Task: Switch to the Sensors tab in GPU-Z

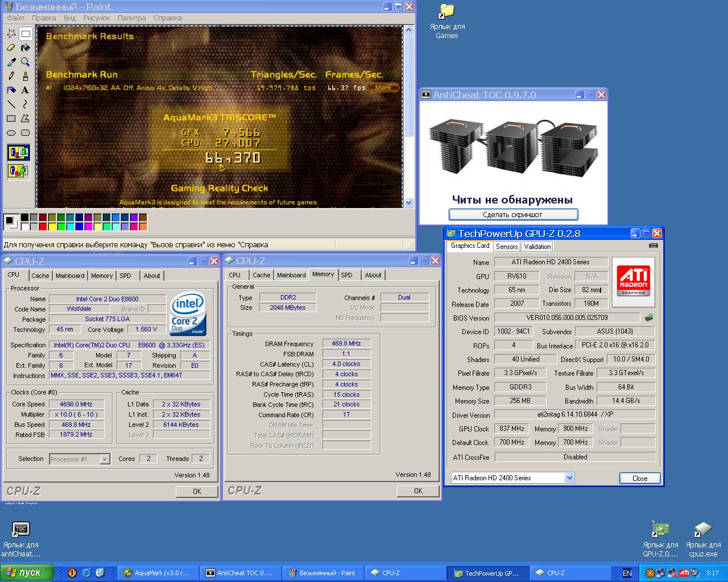Action: click(x=506, y=246)
